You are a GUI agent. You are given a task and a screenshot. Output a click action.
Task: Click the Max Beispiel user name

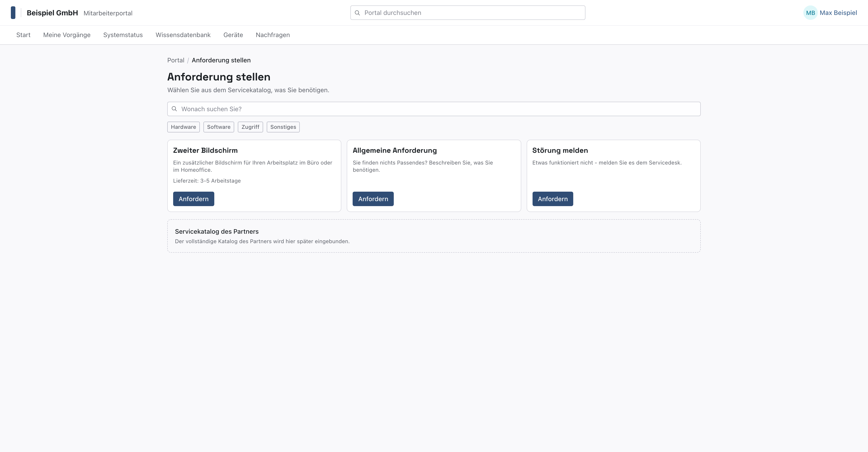click(838, 13)
